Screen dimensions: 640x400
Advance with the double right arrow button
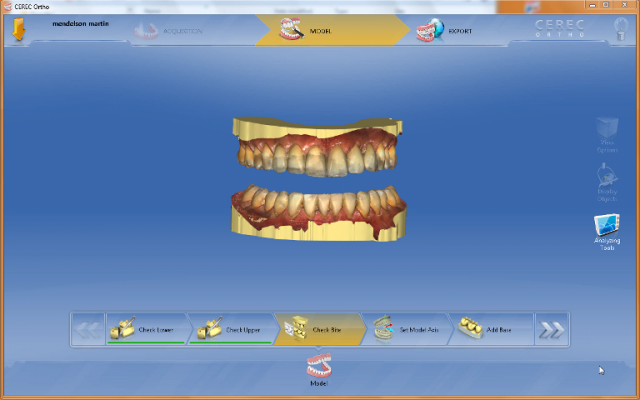[x=551, y=329]
